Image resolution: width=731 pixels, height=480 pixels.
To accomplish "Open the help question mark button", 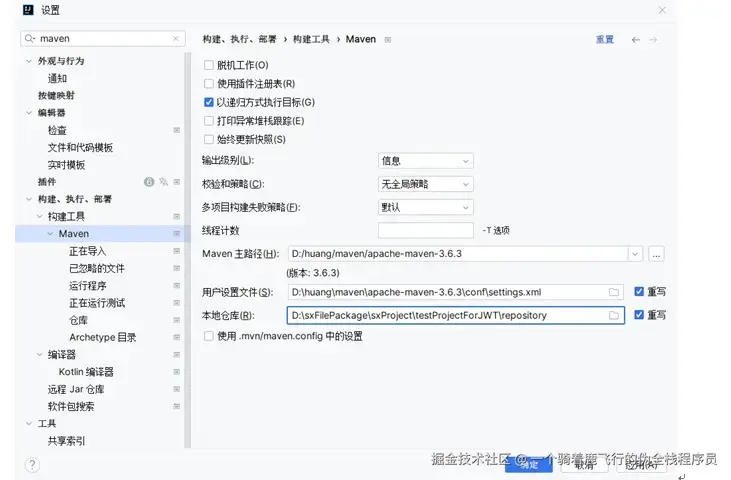I will click(x=32, y=465).
